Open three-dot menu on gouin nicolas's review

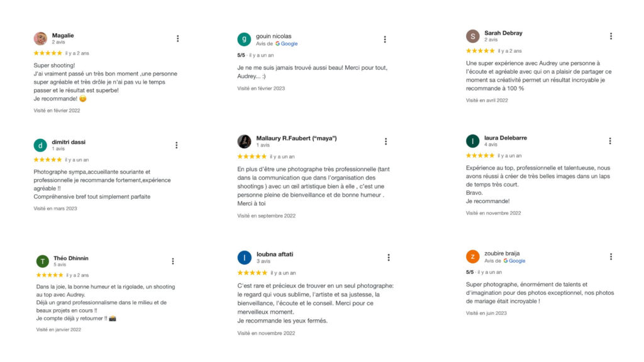pos(385,40)
